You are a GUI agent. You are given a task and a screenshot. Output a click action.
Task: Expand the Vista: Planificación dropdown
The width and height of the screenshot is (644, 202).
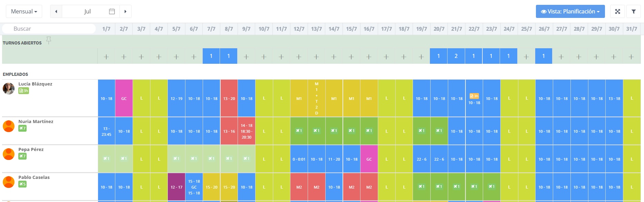(570, 11)
